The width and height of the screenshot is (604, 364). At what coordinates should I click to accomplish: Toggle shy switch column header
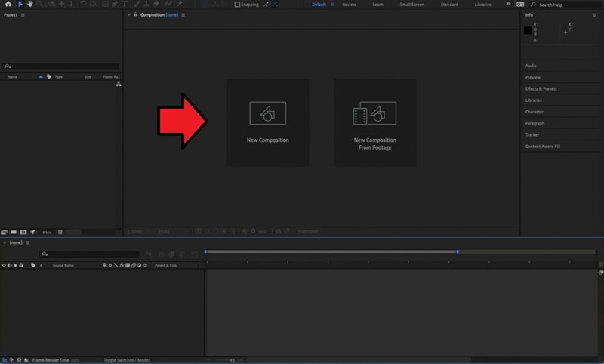(x=104, y=265)
